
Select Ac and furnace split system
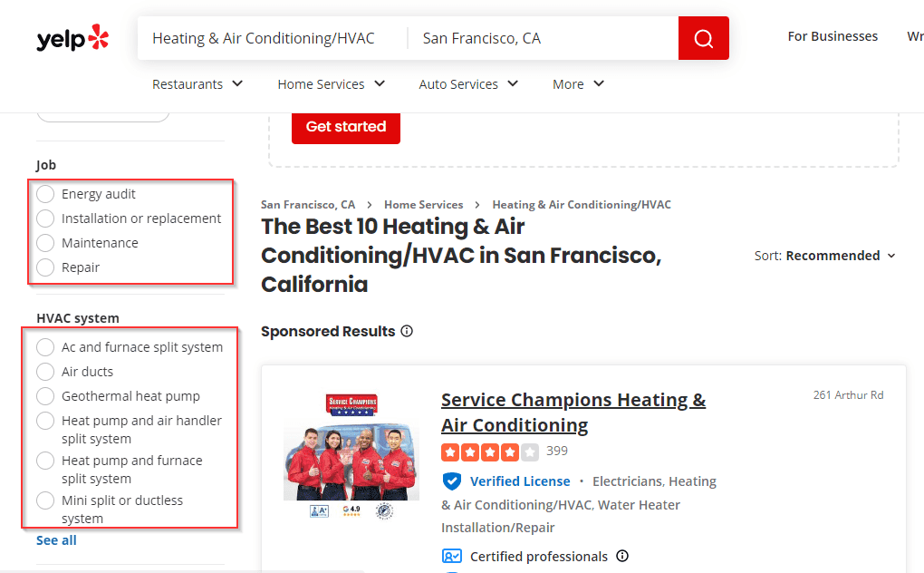point(45,347)
